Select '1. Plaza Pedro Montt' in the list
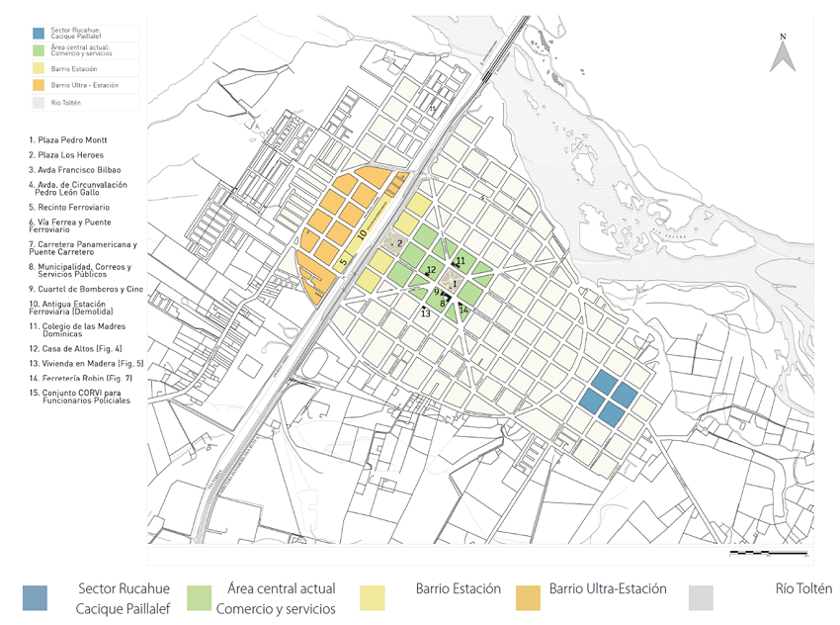 point(68,140)
